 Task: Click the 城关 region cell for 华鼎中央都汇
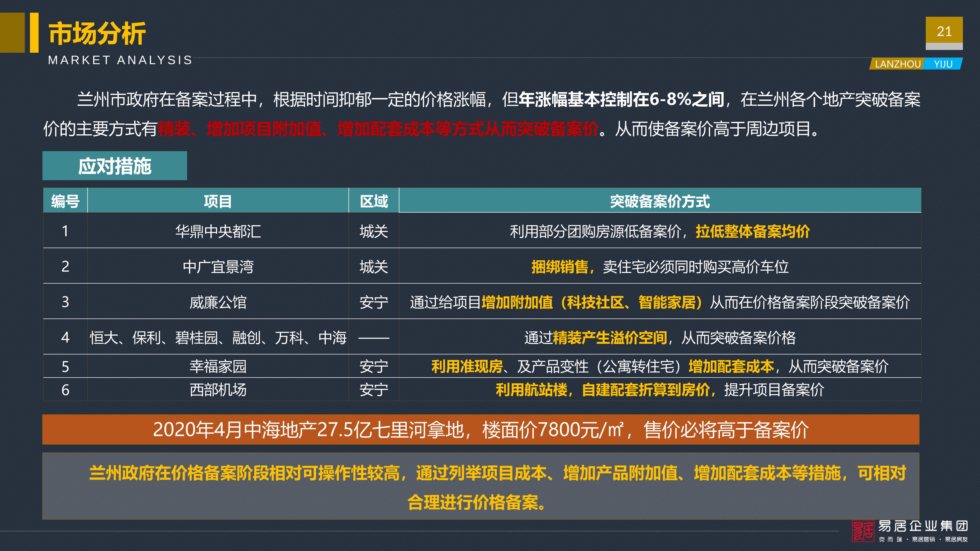(x=374, y=231)
